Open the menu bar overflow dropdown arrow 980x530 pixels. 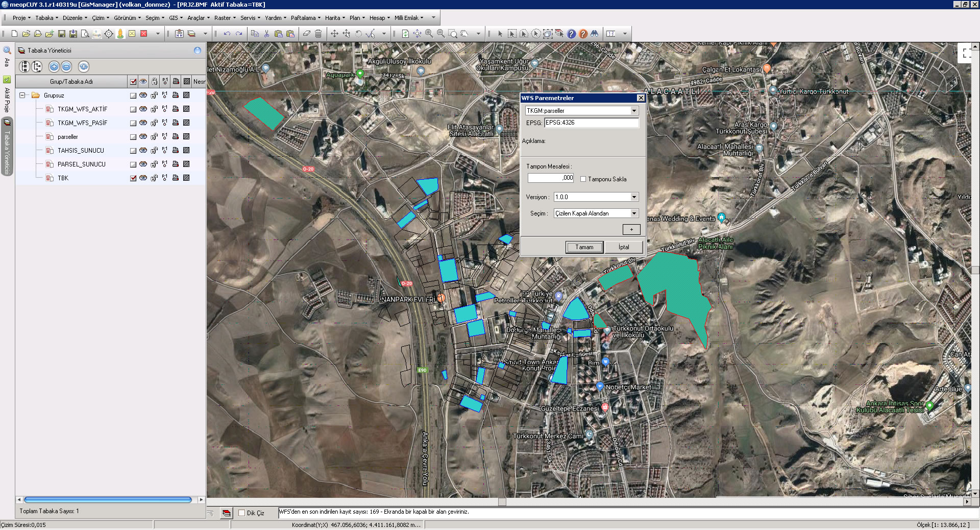click(434, 17)
